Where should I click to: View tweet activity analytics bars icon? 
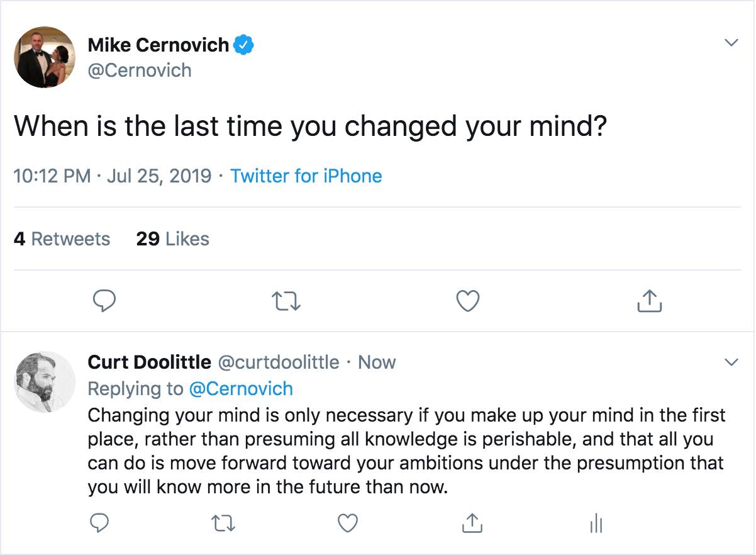596,523
